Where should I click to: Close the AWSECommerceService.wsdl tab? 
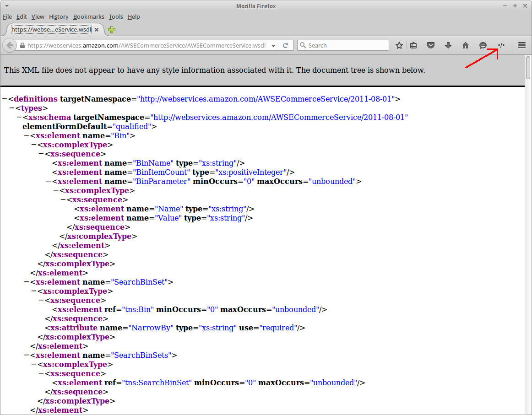97,30
